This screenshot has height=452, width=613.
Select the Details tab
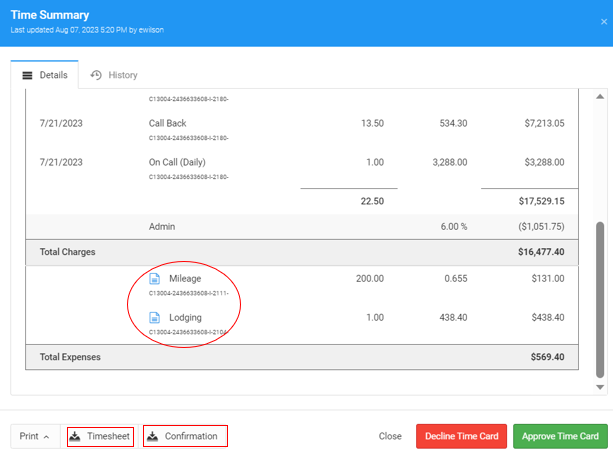click(45, 75)
